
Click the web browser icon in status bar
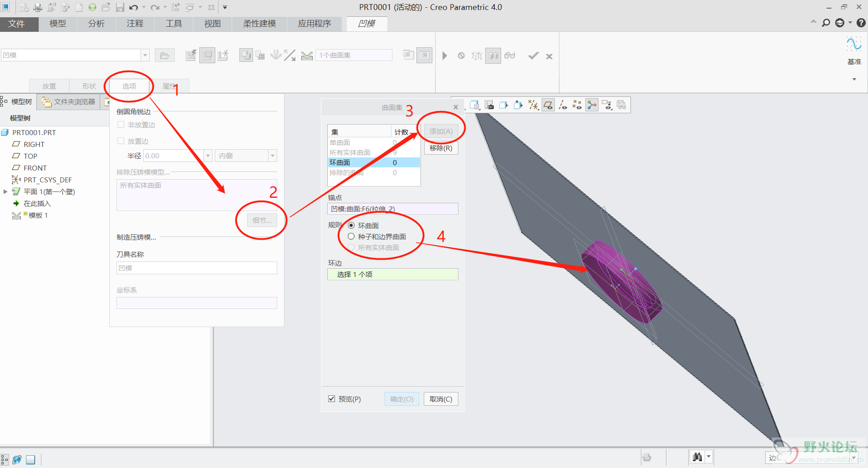17,459
